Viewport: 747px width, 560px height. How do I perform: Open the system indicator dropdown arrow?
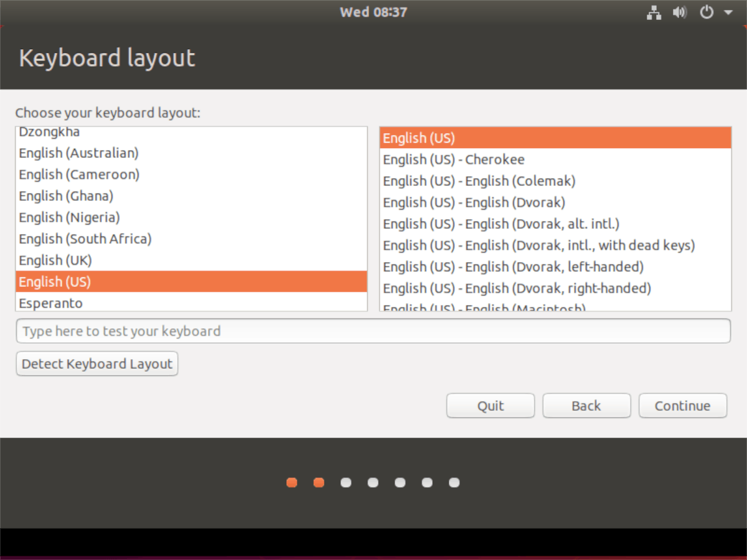coord(730,12)
